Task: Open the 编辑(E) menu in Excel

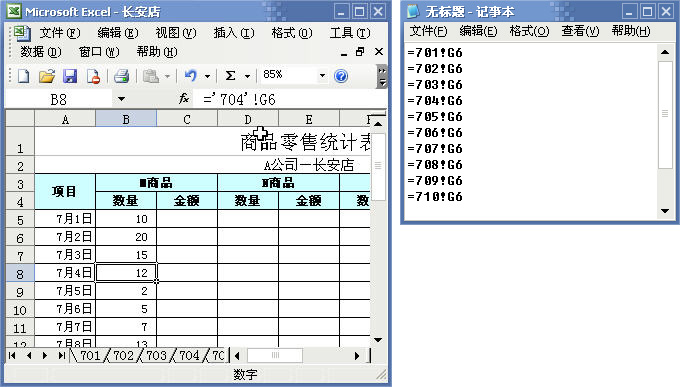Action: pyautogui.click(x=118, y=33)
